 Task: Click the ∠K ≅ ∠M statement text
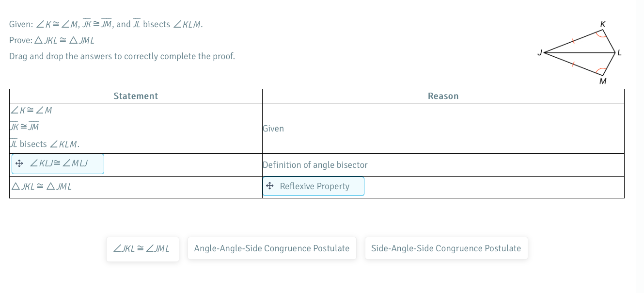(x=30, y=110)
